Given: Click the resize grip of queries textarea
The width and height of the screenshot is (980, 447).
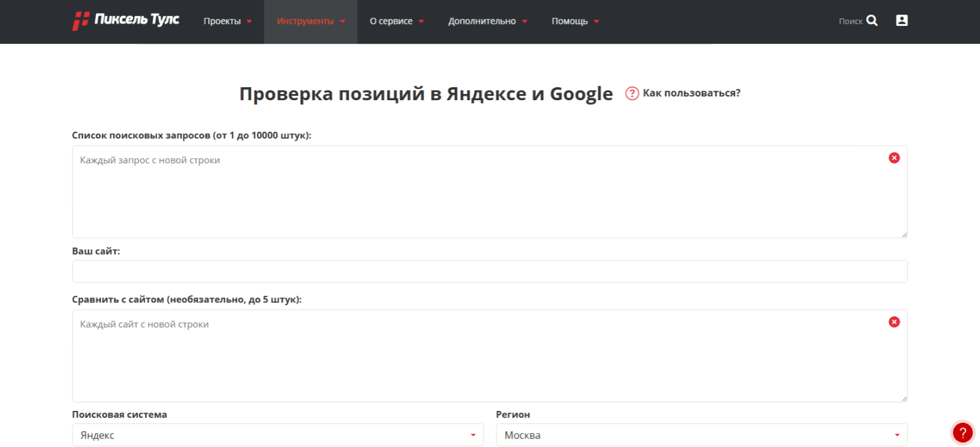Looking at the screenshot, I should coord(904,235).
